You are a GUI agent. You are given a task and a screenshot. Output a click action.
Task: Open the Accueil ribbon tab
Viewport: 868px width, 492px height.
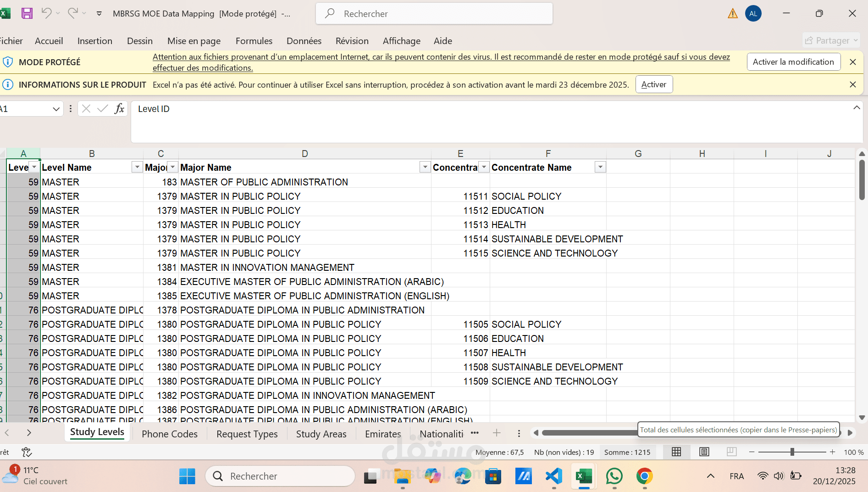pyautogui.click(x=49, y=41)
